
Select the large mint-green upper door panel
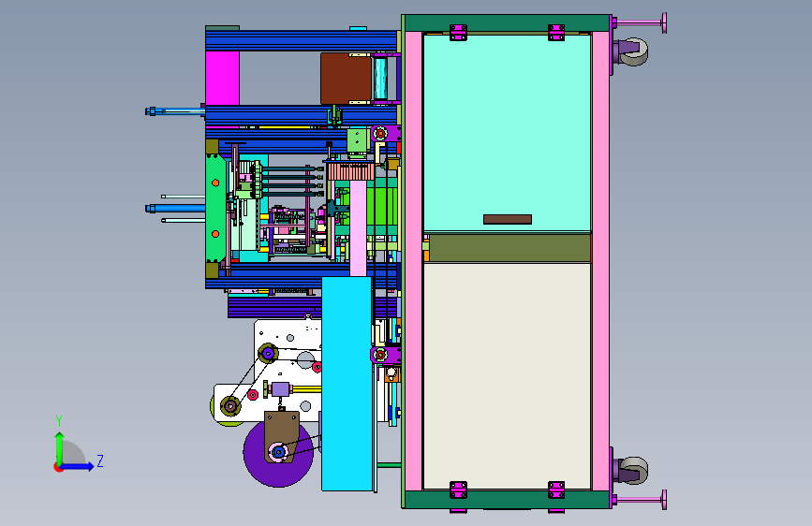[x=507, y=133]
